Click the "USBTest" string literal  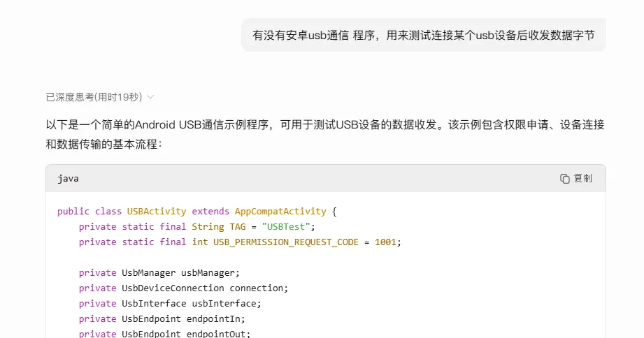point(286,226)
